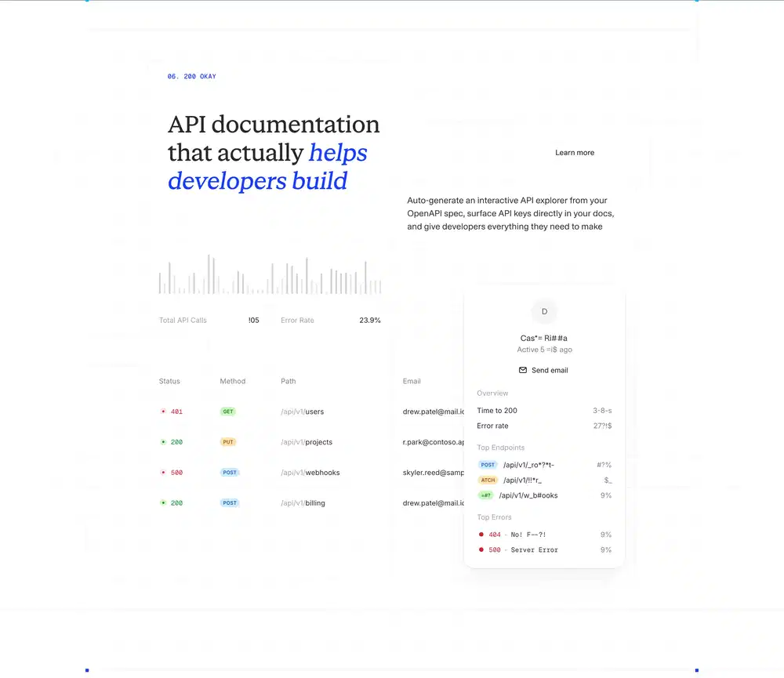Click the API calls bar chart
Viewport: 784px width, 678px height.
point(270,274)
